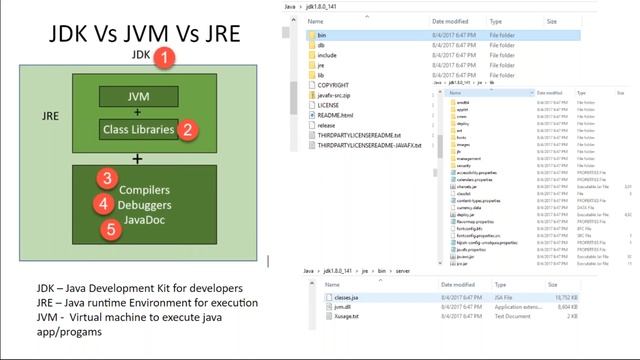Sort by Date modified in jdk1.8.0_141 window

pyautogui.click(x=450, y=22)
